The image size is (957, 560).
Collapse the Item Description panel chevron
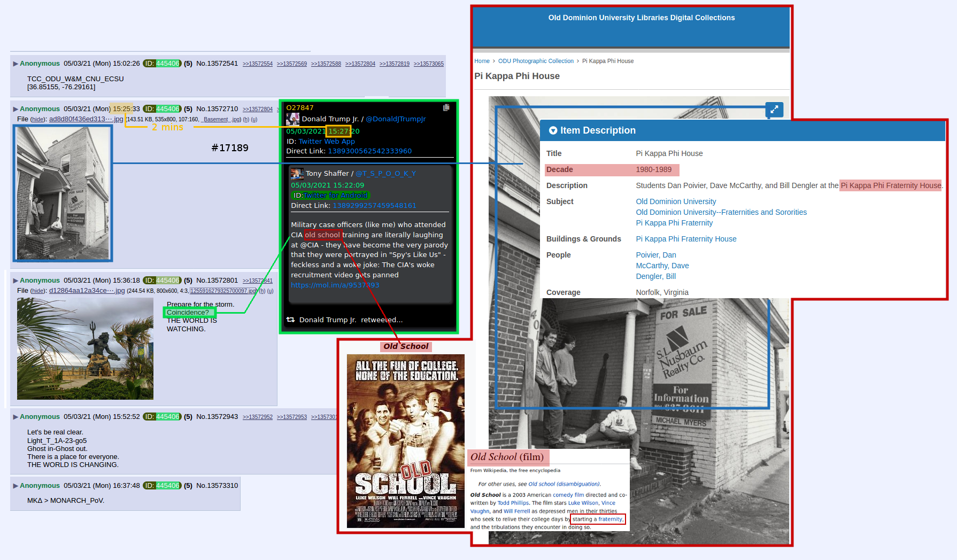tap(553, 130)
